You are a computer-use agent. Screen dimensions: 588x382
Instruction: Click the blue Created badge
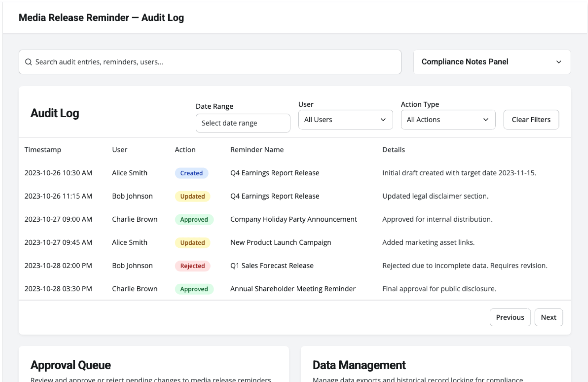point(191,173)
